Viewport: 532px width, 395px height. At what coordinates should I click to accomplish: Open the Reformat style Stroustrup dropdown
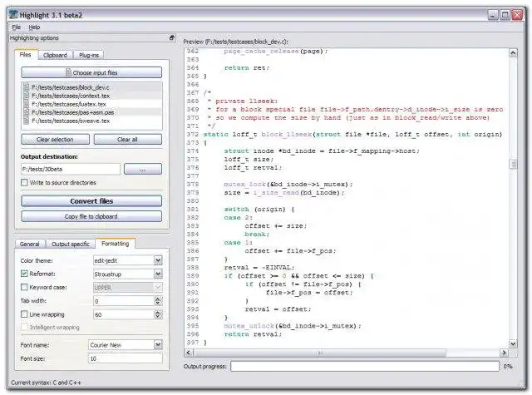pos(158,274)
